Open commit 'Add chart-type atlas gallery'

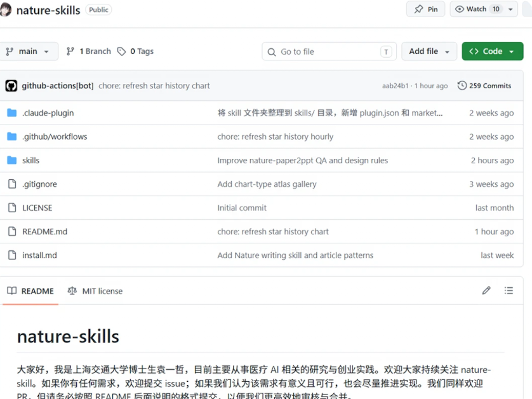(267, 184)
